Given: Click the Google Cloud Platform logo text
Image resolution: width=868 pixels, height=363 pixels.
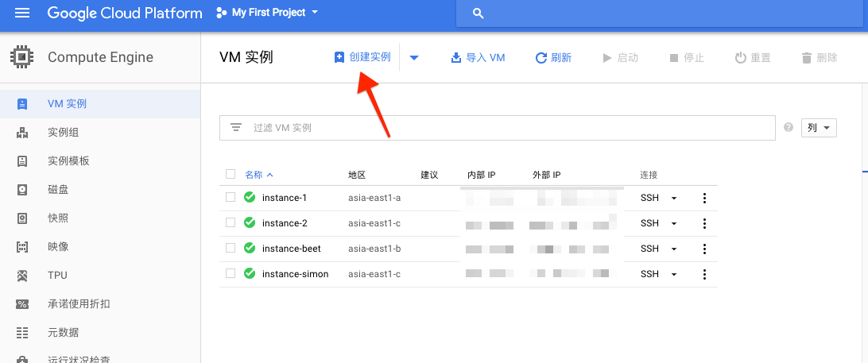Looking at the screenshot, I should coord(125,13).
